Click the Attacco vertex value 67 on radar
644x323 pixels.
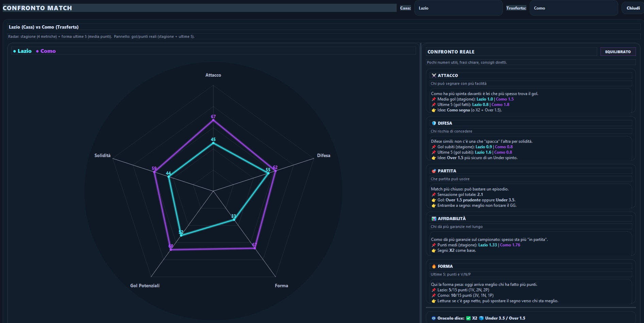tap(213, 117)
